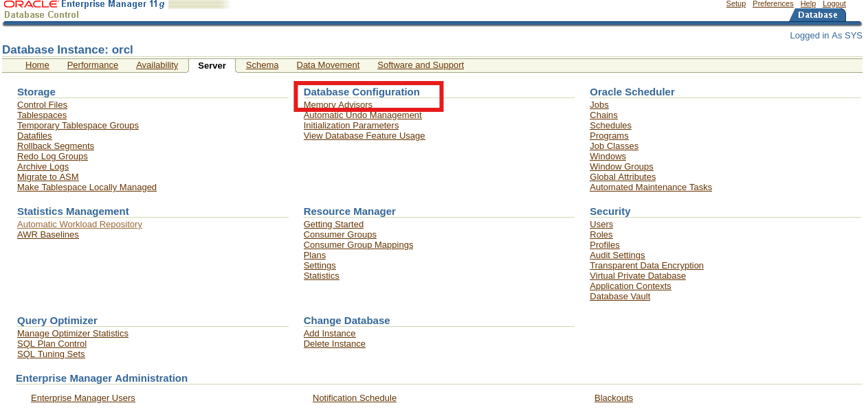Open Window Groups link
Screen dimensions: 868x414
(621, 167)
